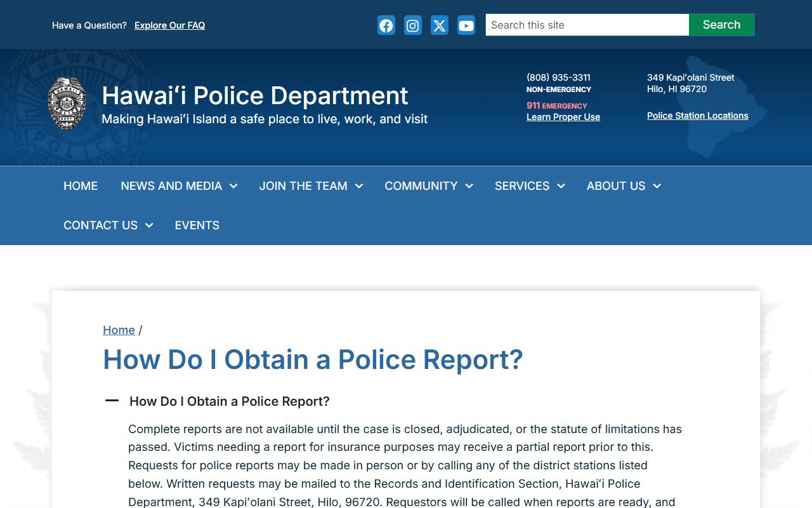This screenshot has height=508, width=812.
Task: Expand the Join the Team chevron
Action: click(x=359, y=186)
